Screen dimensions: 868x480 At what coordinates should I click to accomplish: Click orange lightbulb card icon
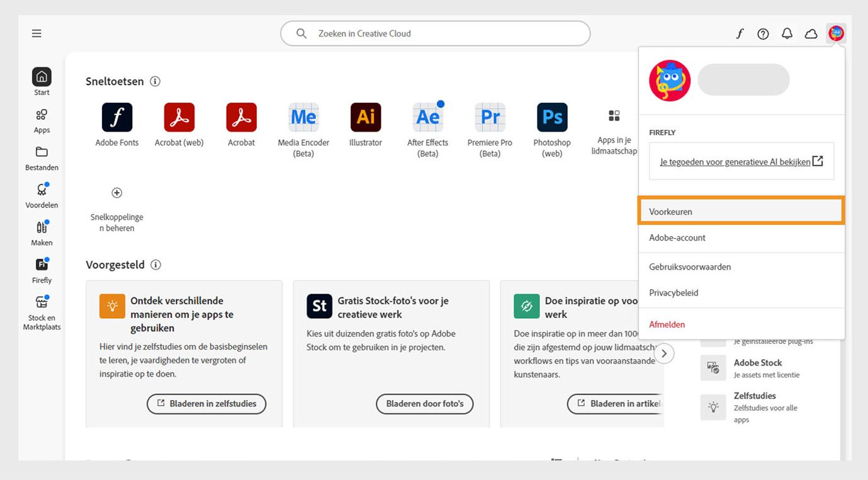[112, 306]
